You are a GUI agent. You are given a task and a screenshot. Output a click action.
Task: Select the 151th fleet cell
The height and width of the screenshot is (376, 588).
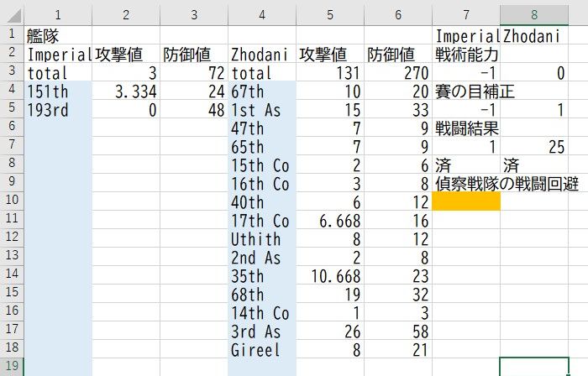point(58,91)
